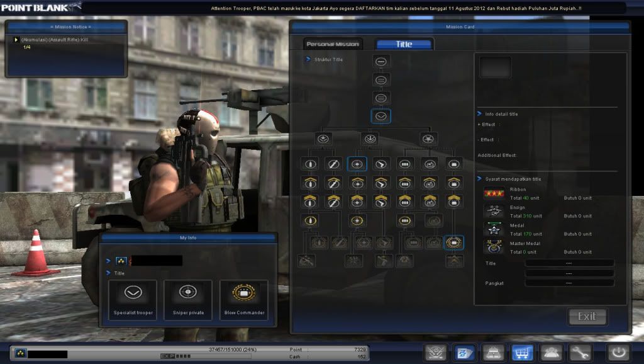Open the wrench options icon

[x=579, y=353]
